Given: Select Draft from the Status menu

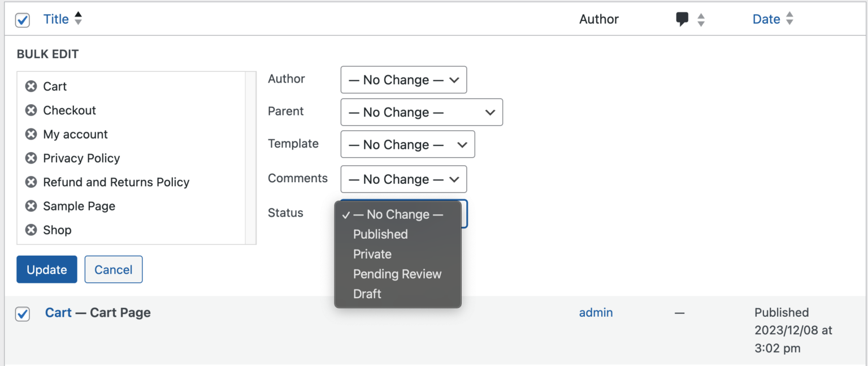Looking at the screenshot, I should (367, 294).
